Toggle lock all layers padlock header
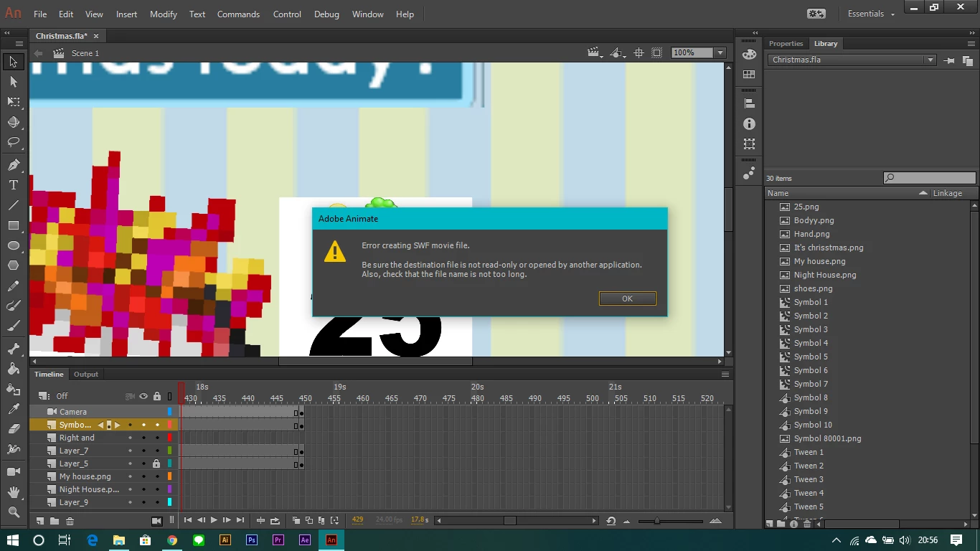Image resolution: width=980 pixels, height=551 pixels. pyautogui.click(x=157, y=396)
